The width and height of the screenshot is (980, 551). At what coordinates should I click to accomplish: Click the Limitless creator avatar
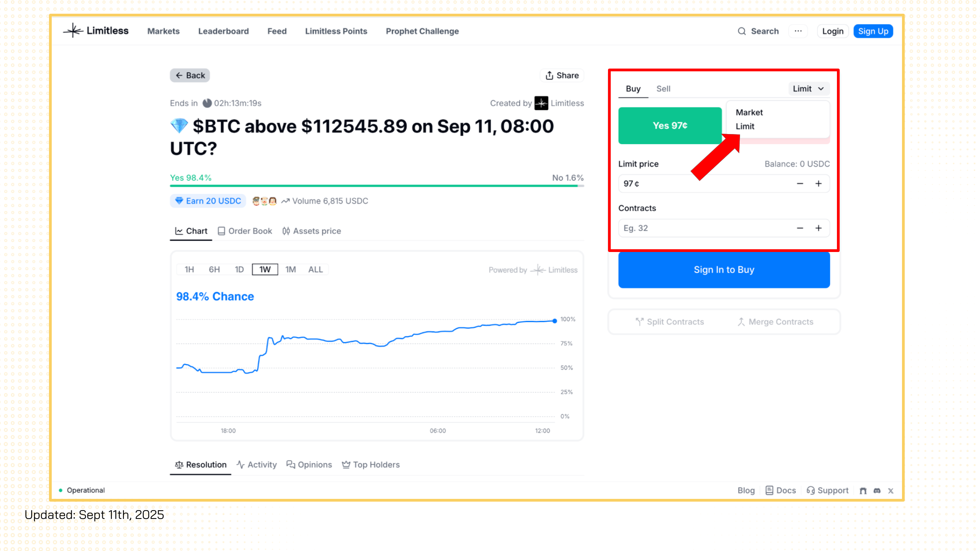541,103
